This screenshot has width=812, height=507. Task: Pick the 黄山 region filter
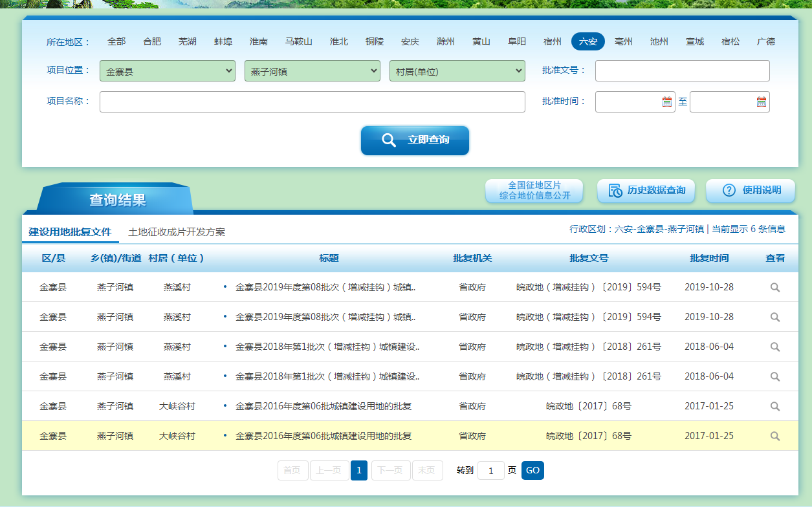pos(481,41)
